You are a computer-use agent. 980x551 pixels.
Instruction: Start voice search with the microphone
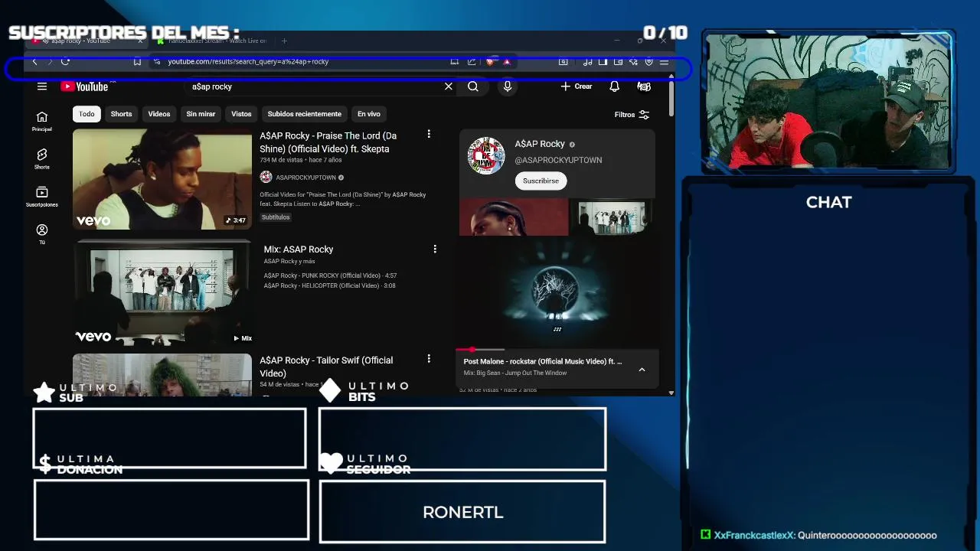[507, 86]
